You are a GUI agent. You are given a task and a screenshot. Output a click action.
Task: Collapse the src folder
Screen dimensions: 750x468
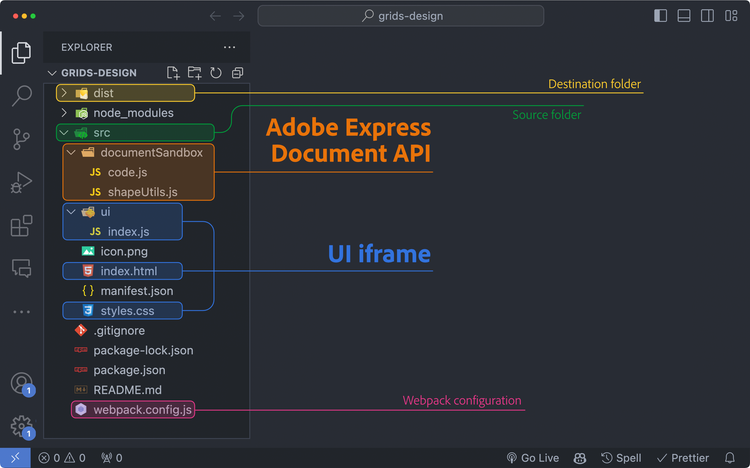point(64,133)
